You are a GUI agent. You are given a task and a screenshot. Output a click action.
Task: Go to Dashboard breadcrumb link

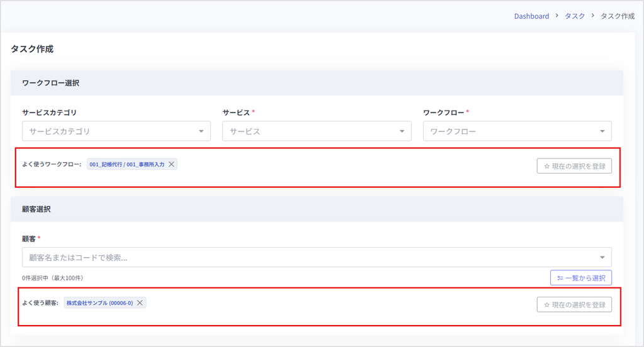[531, 16]
